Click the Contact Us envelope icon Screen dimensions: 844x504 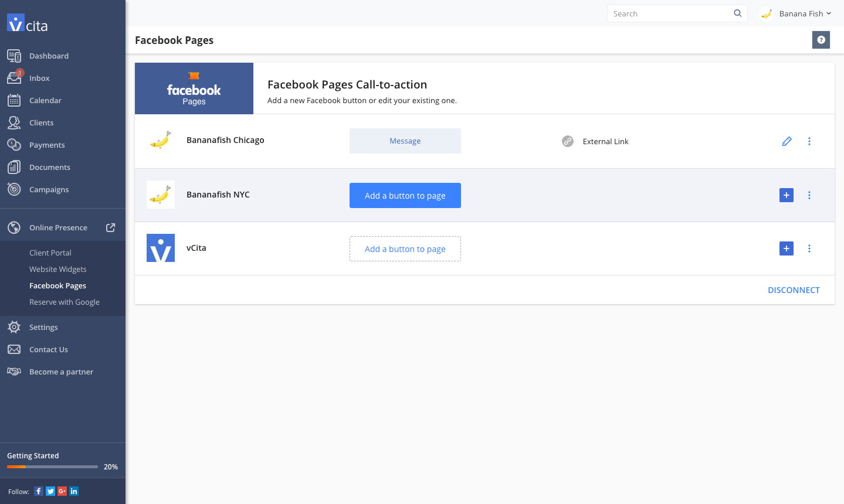[14, 349]
